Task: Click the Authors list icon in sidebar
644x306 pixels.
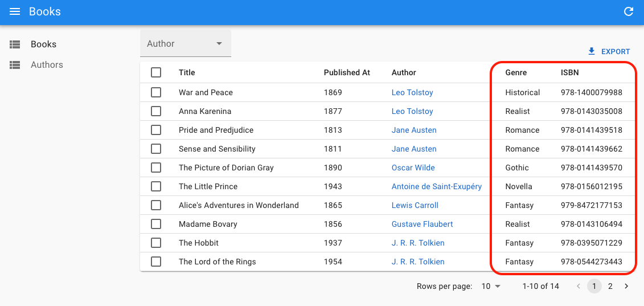Action: click(15, 65)
